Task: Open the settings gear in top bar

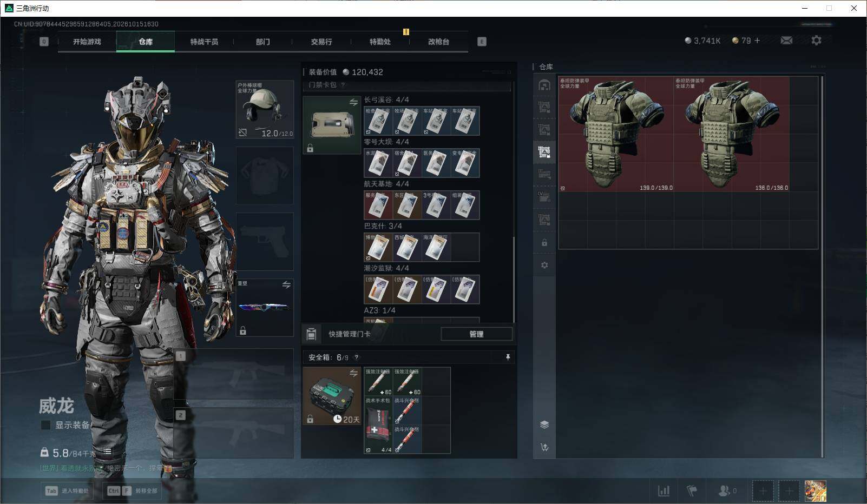Action: 816,41
